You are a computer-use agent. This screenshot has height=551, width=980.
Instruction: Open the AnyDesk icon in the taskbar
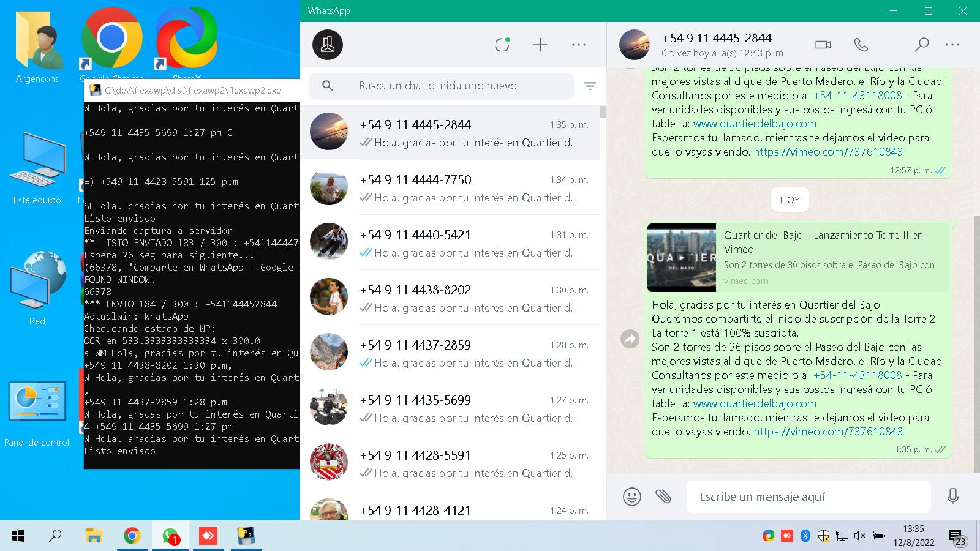pyautogui.click(x=208, y=536)
